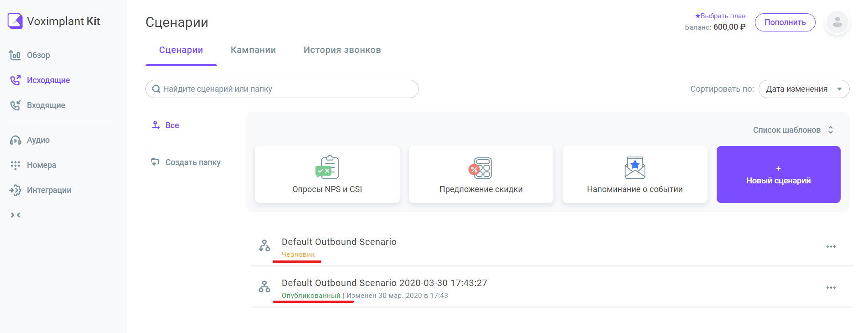The height and width of the screenshot is (333, 868).
Task: Switch to the Сценарии tab
Action: point(181,50)
